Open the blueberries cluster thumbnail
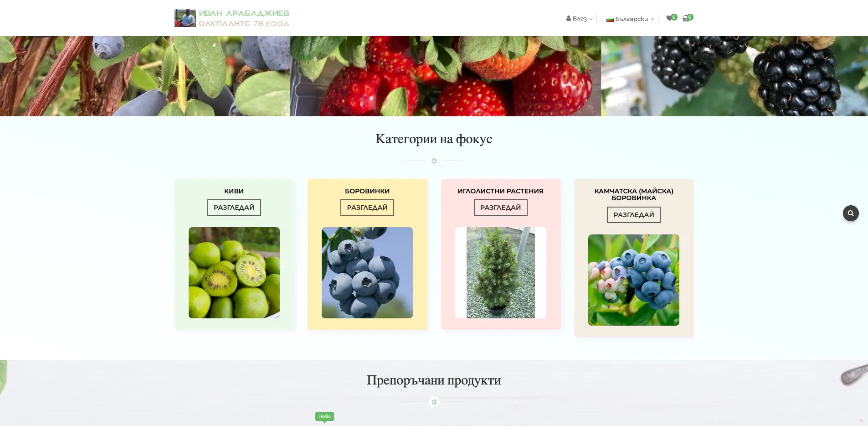The height and width of the screenshot is (426, 868). click(x=367, y=273)
